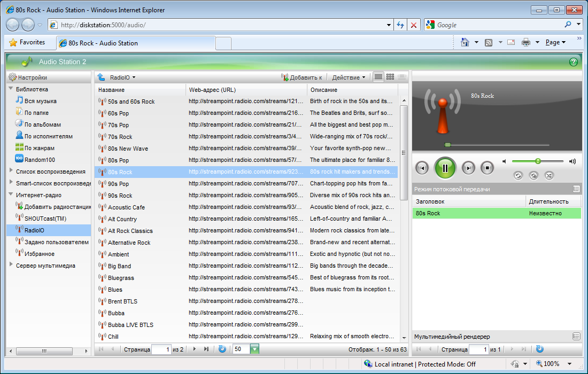Click Добавить радиостанцию in sidebar
The image size is (588, 374).
tap(53, 206)
